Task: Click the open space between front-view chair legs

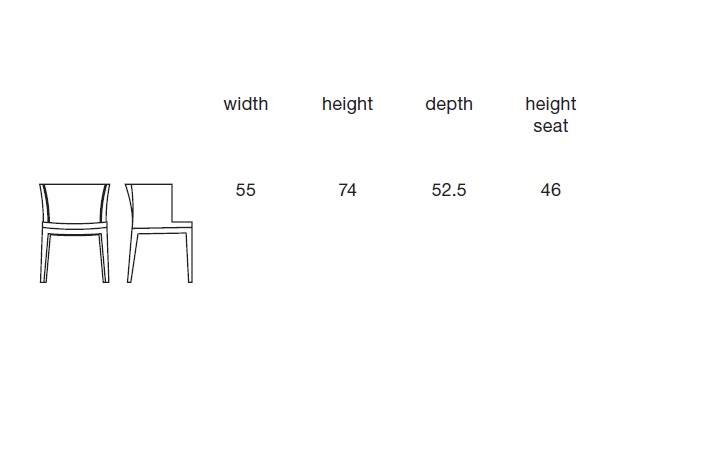Action: click(x=75, y=258)
